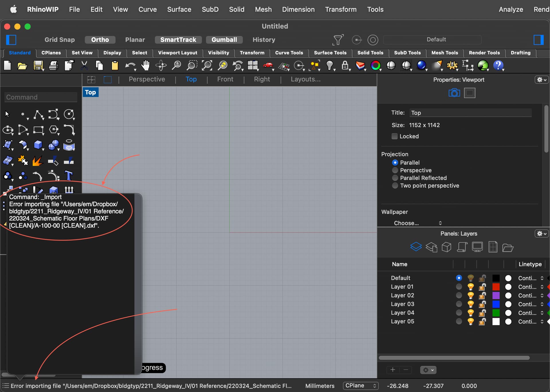Click the Cut scissors icon
This screenshot has width=550, height=392.
tap(84, 66)
